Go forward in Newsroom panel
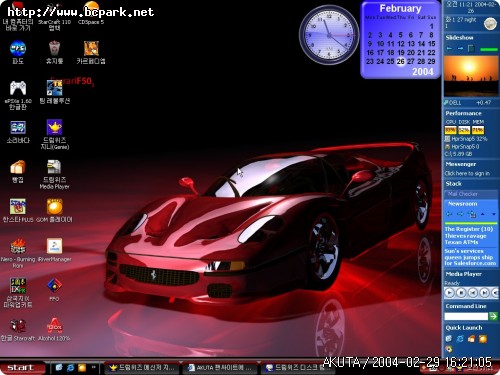This screenshot has width=500, height=375. pyautogui.click(x=460, y=214)
